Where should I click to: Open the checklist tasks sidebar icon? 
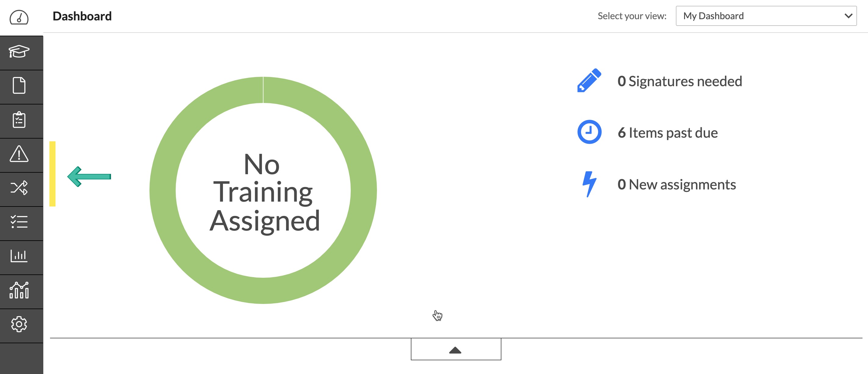19,222
